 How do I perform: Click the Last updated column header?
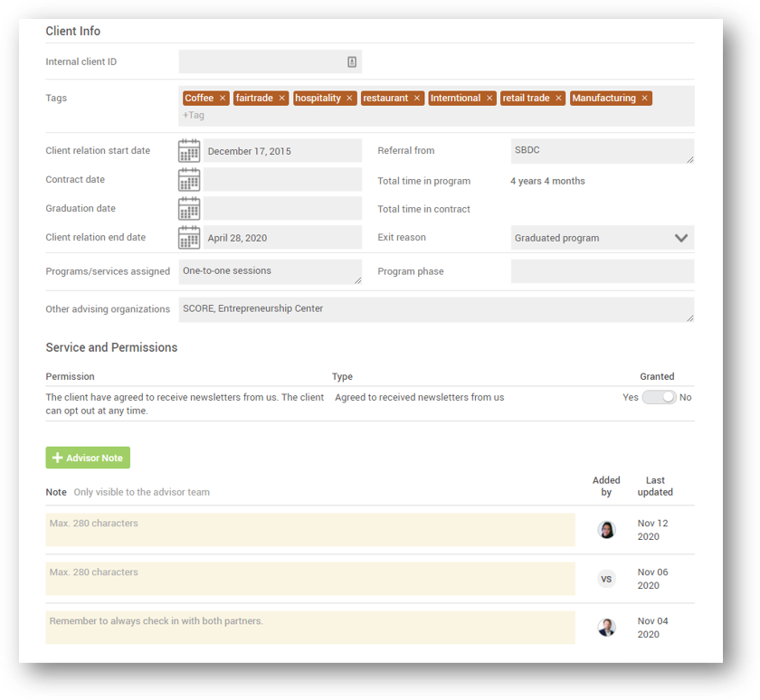tap(655, 486)
